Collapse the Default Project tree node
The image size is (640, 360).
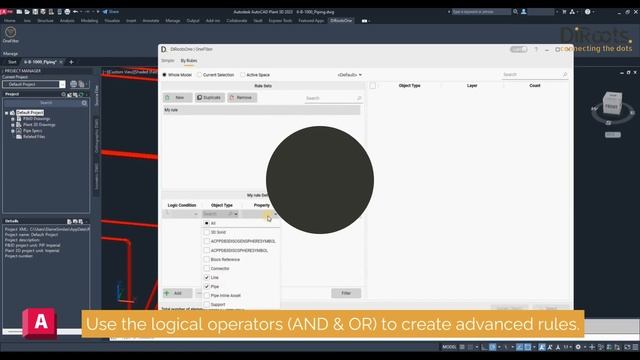7,113
